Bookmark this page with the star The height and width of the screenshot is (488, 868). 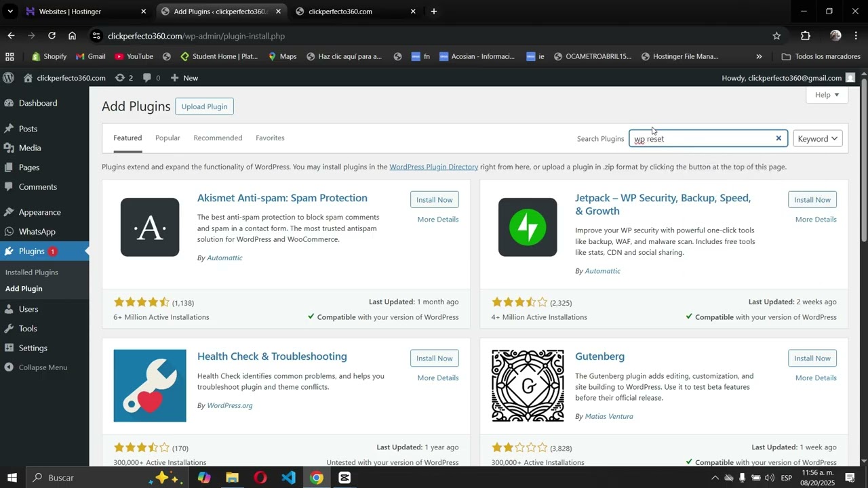coord(776,36)
